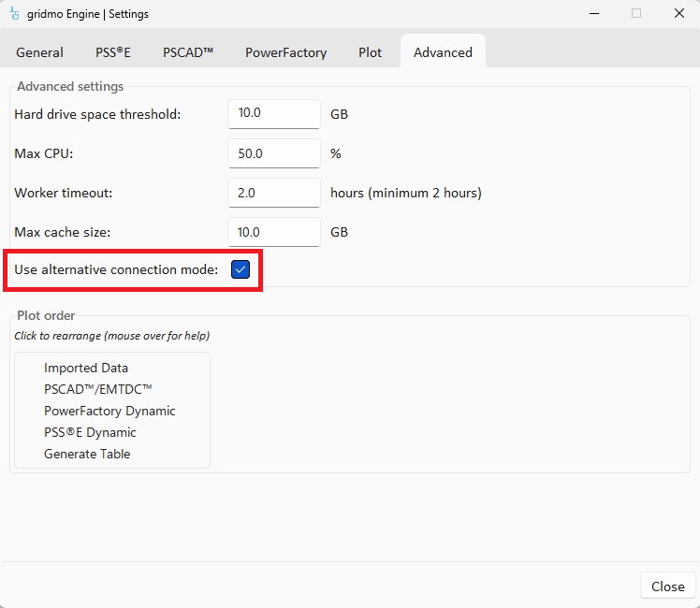This screenshot has height=608, width=700.
Task: Choose PowerFactory Dynamic in plot order
Action: [109, 411]
